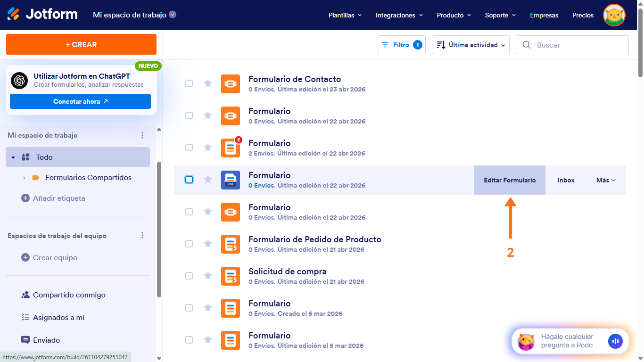
Task: Click Conectar ahora in the ChatGPT banner
Action: point(80,101)
